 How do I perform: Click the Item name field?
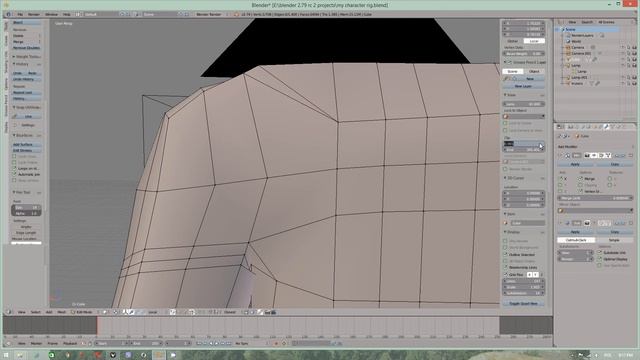point(527,223)
